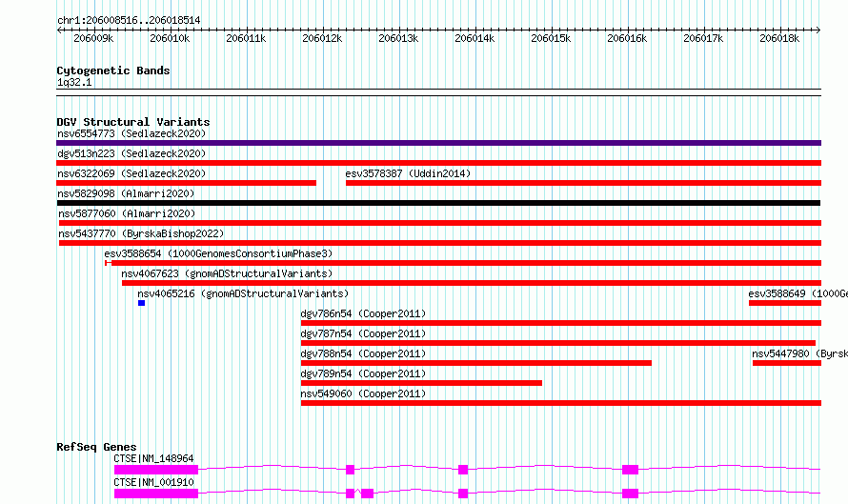Select the RefSeq Genes track title
The image size is (848, 504).
click(x=96, y=447)
